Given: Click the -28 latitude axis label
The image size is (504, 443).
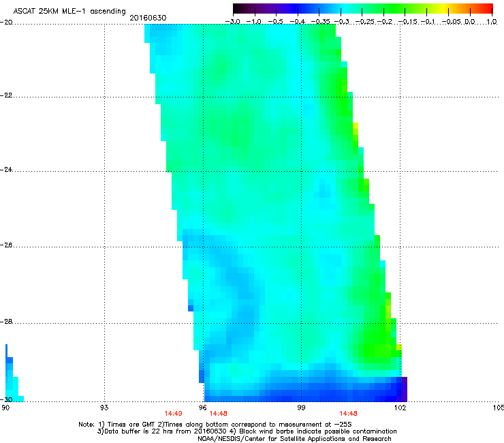Looking at the screenshot, I should (6, 322).
